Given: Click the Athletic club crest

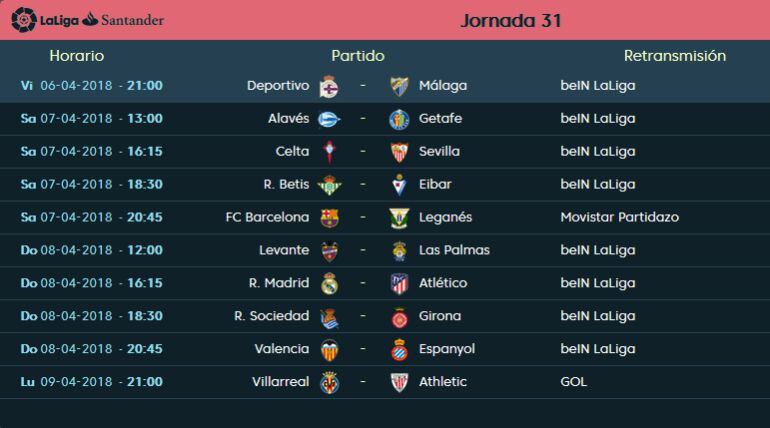Looking at the screenshot, I should [399, 383].
